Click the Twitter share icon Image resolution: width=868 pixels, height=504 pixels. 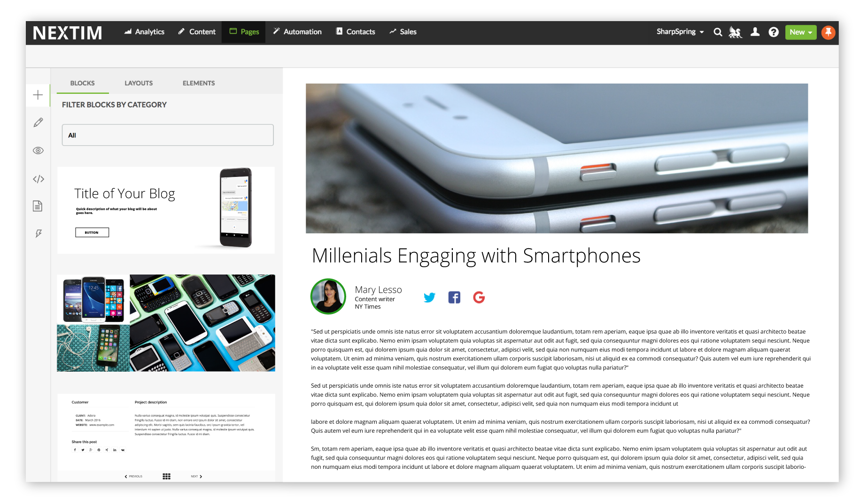point(429,297)
